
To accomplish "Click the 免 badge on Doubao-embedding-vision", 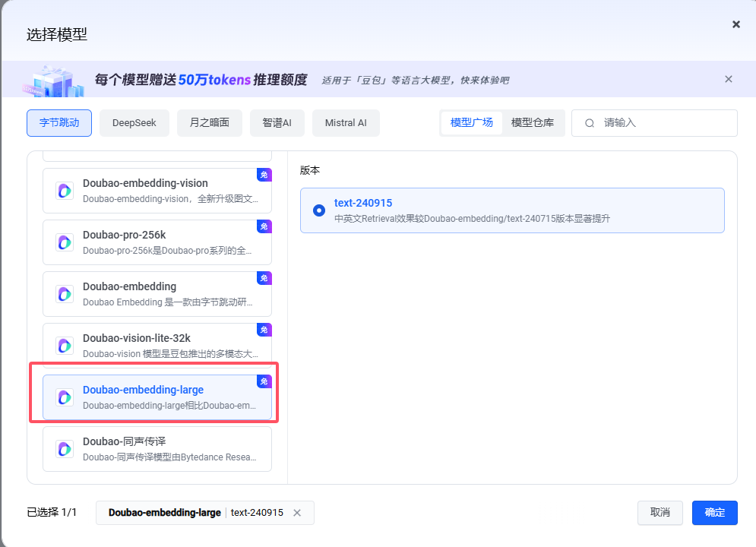I will 264,175.
